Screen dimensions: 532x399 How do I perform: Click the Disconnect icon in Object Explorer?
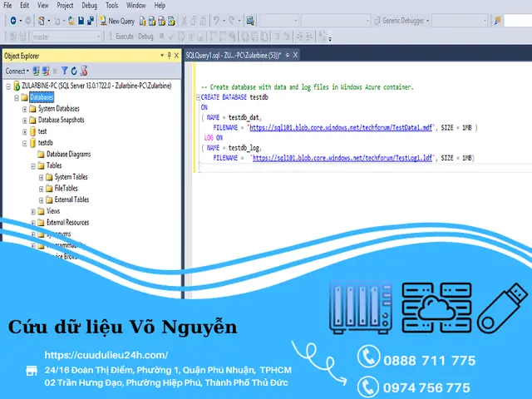(46, 71)
